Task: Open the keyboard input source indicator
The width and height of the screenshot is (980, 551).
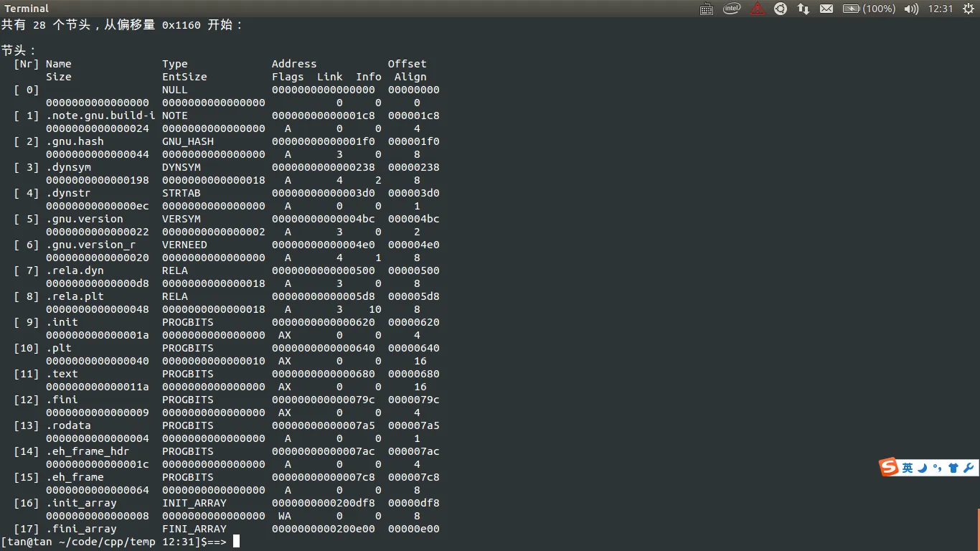Action: [x=707, y=9]
